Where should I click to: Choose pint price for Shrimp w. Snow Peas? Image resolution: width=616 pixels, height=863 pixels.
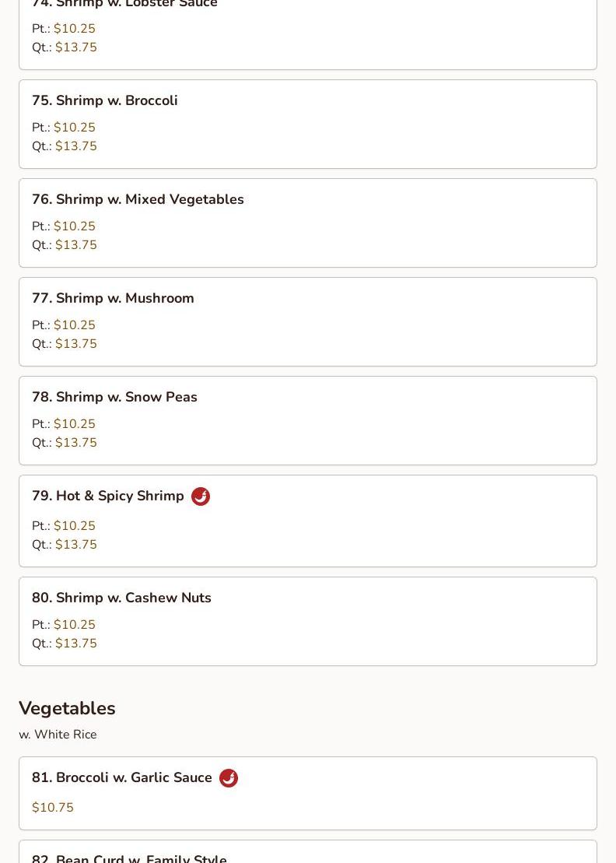75,424
